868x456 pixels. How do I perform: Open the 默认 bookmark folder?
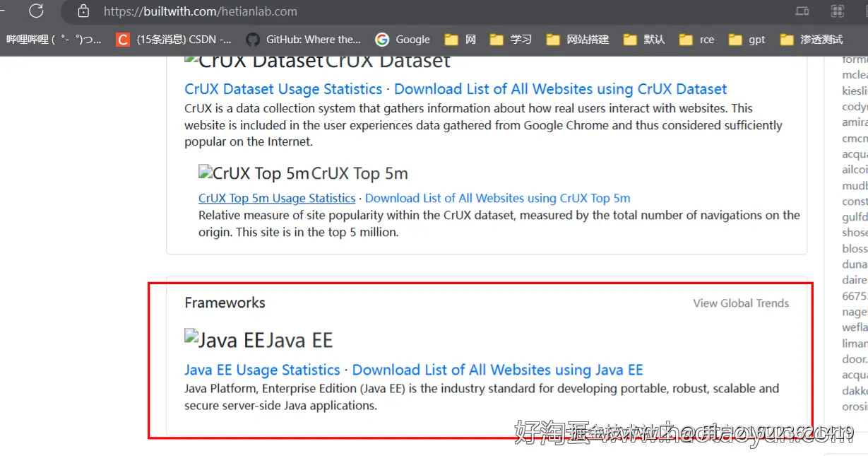644,40
